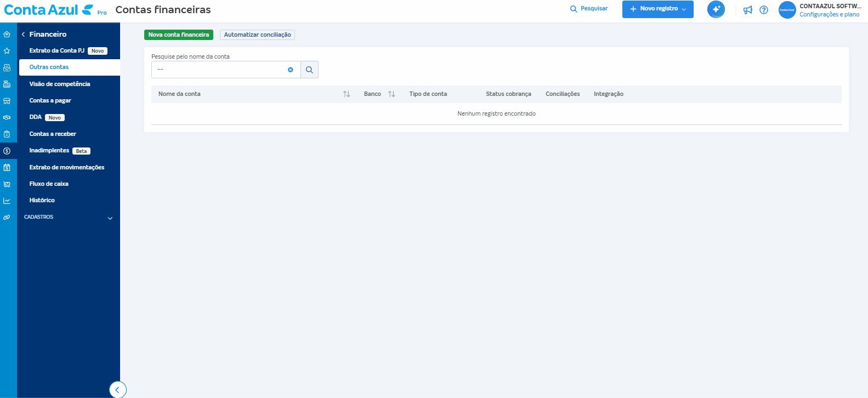The width and height of the screenshot is (868, 398).
Task: Click the magnifier search button beside the input
Action: [309, 70]
